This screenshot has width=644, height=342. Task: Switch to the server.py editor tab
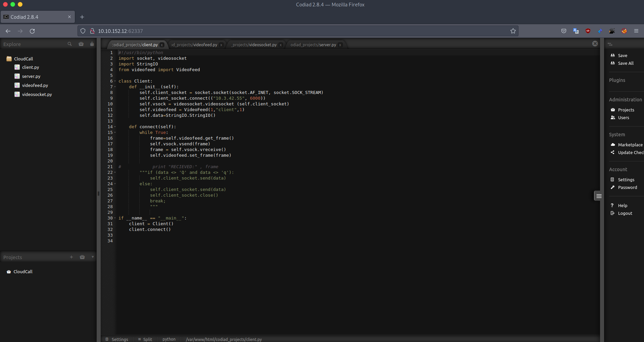pos(313,45)
